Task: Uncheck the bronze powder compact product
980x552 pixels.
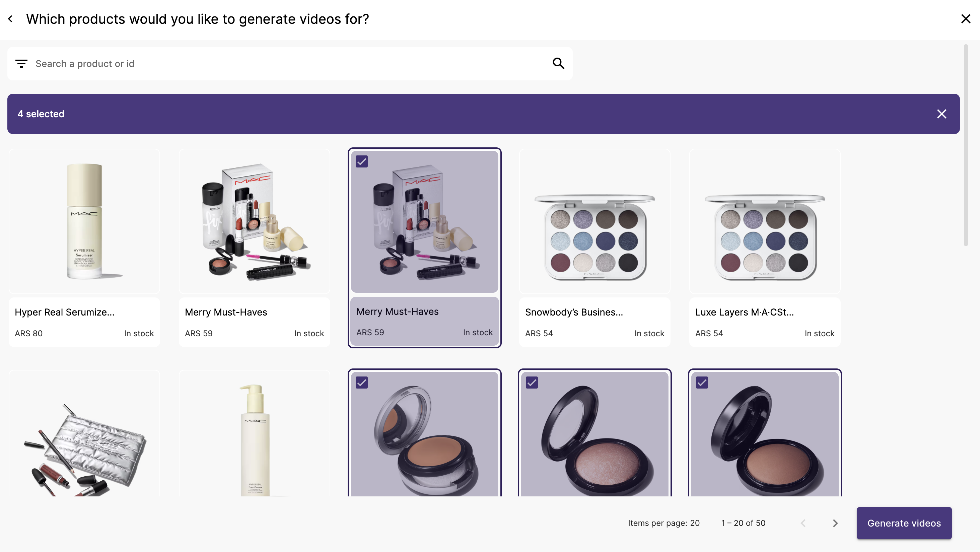Action: pos(702,382)
